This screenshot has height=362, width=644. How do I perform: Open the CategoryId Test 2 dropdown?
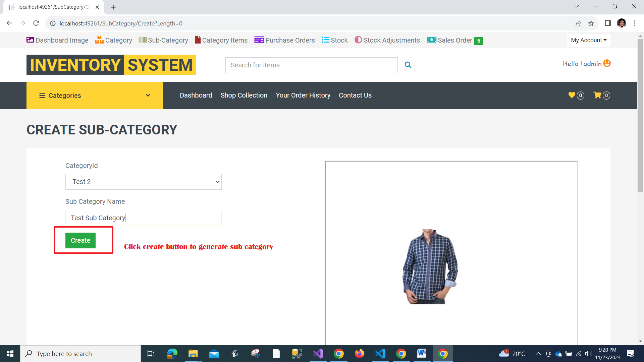pyautogui.click(x=144, y=182)
